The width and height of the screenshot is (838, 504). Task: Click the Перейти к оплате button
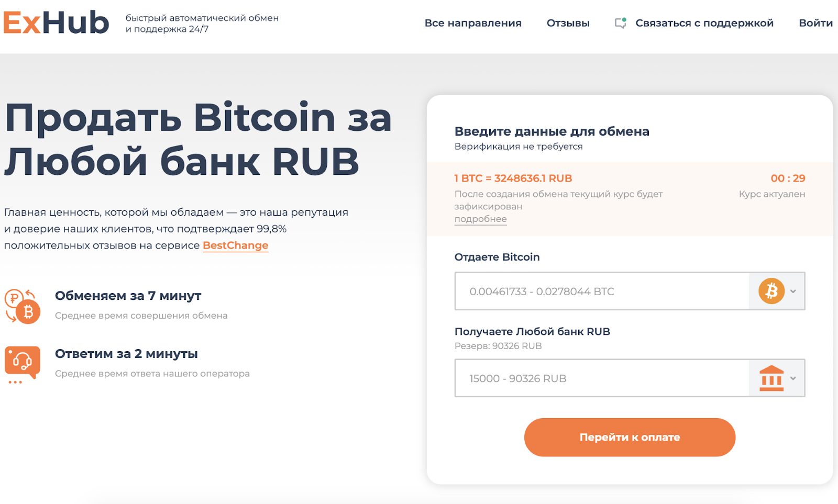pos(630,437)
